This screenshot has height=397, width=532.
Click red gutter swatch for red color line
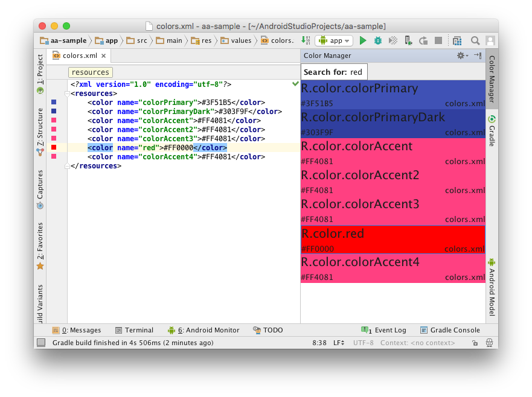[54, 147]
